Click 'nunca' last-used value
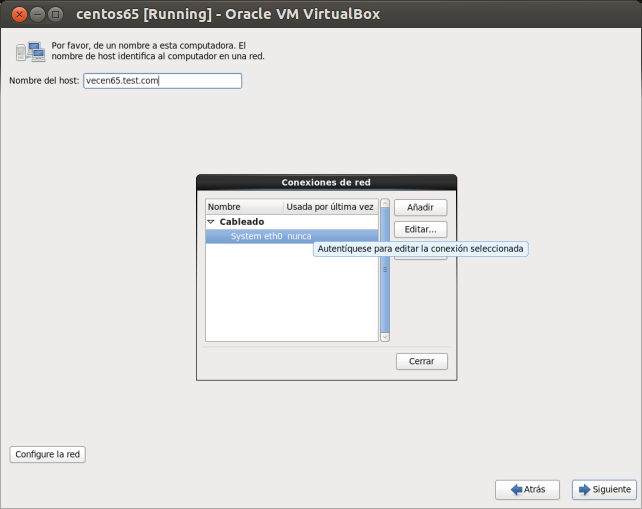 coord(299,236)
